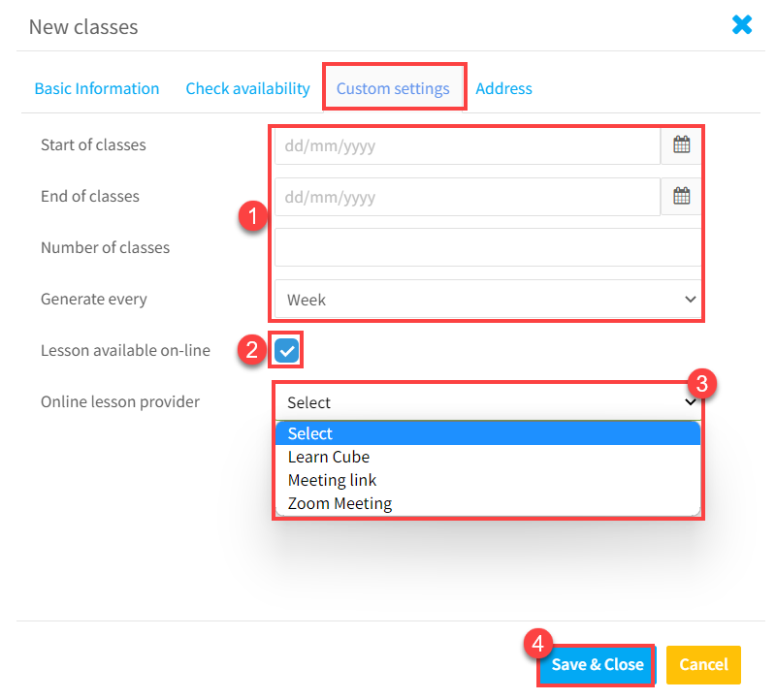Screen dimensions: 776x700
Task: Focus the End of classes date field
Action: pyautogui.click(x=468, y=197)
